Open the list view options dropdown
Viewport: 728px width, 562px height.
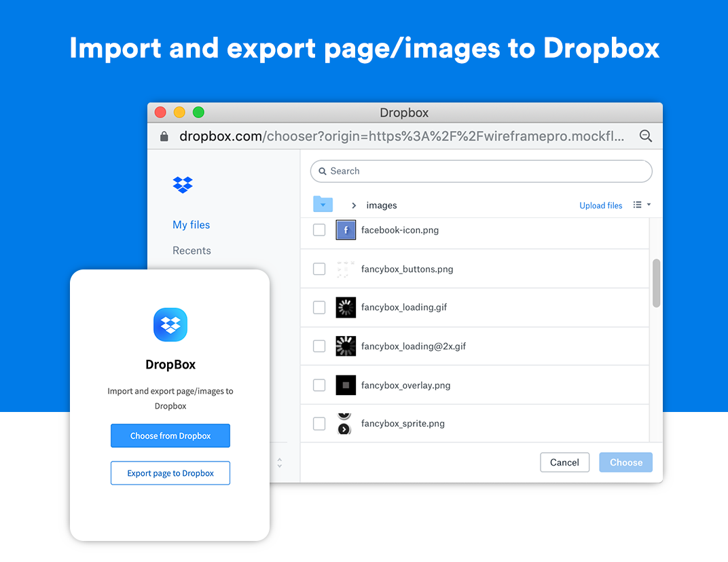click(x=642, y=205)
